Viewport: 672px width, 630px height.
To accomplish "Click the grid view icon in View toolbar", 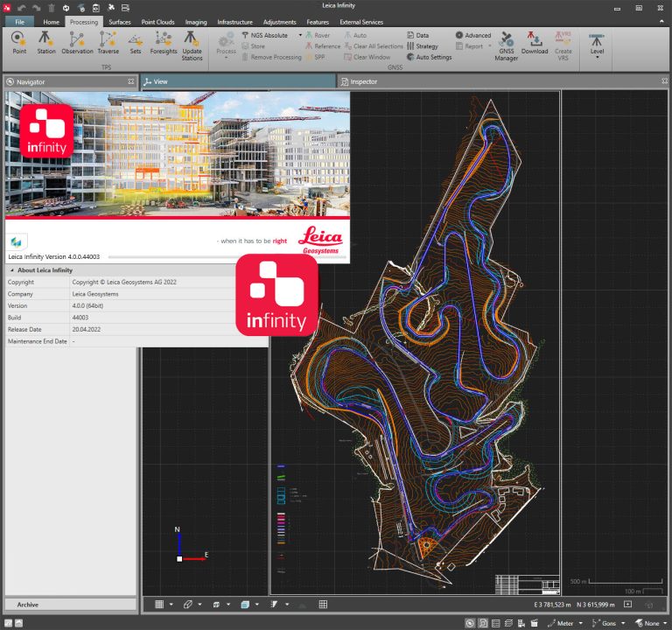I will pyautogui.click(x=159, y=605).
